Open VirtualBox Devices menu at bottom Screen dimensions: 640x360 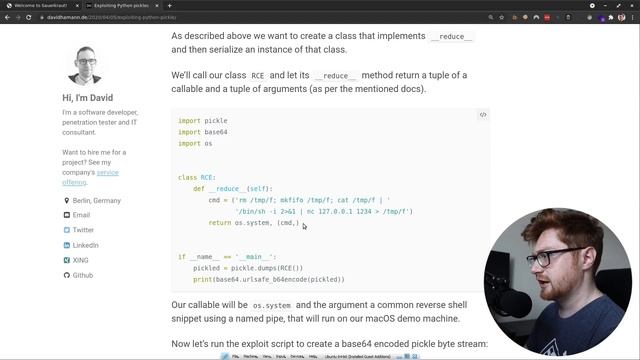pyautogui.click(x=297, y=357)
